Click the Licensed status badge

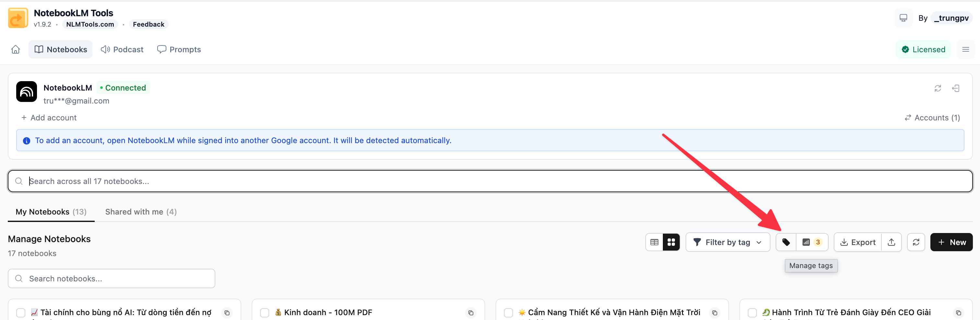923,50
